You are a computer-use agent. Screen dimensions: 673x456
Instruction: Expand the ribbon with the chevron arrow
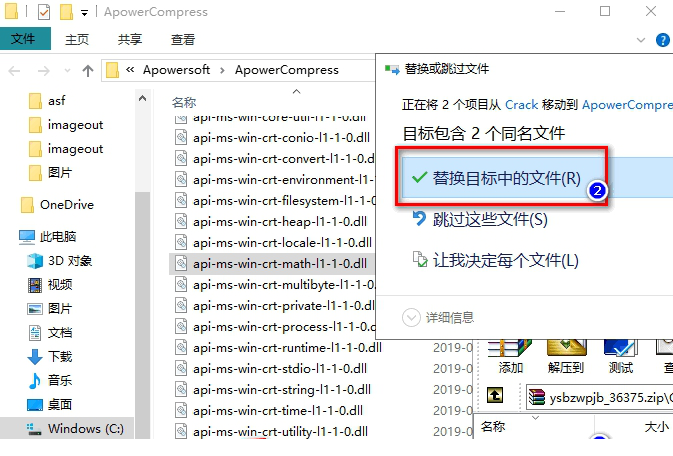(x=640, y=40)
